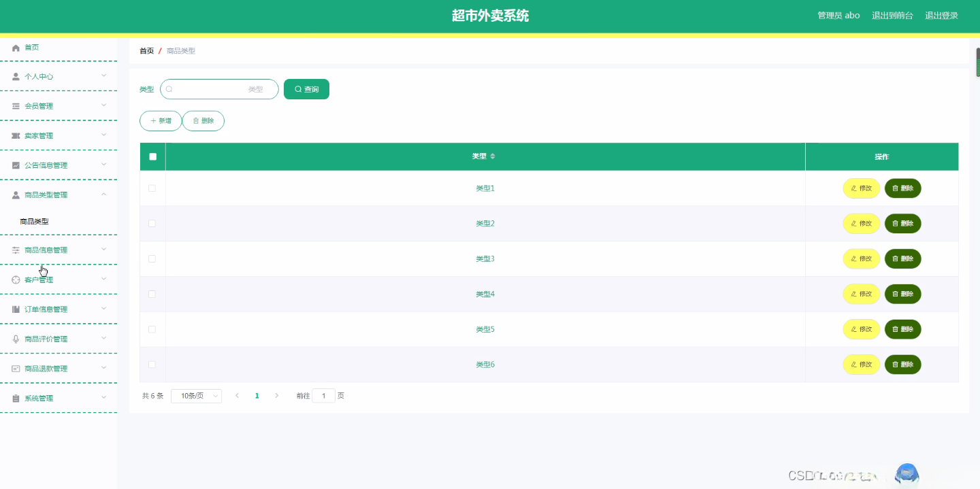Image resolution: width=980 pixels, height=489 pixels.
Task: Go to the next page arrow
Action: pyautogui.click(x=276, y=396)
